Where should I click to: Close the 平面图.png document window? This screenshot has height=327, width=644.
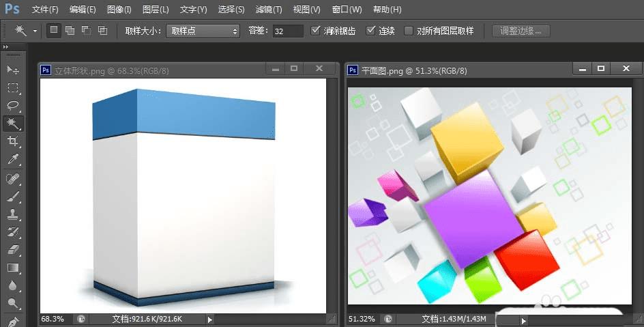coord(626,68)
